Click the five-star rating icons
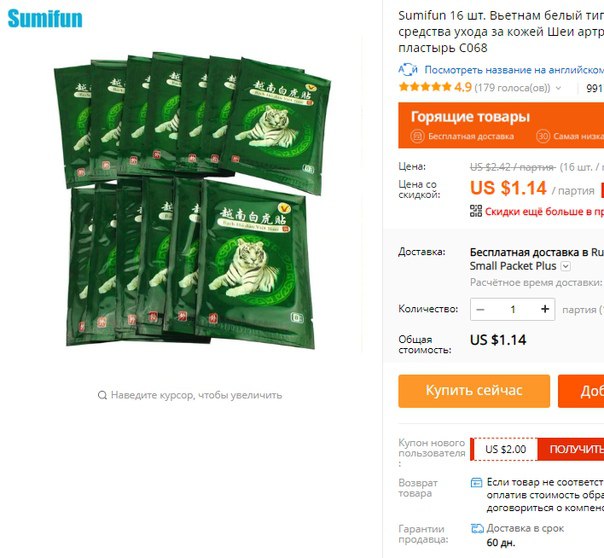This screenshot has width=604, height=558. [425, 87]
